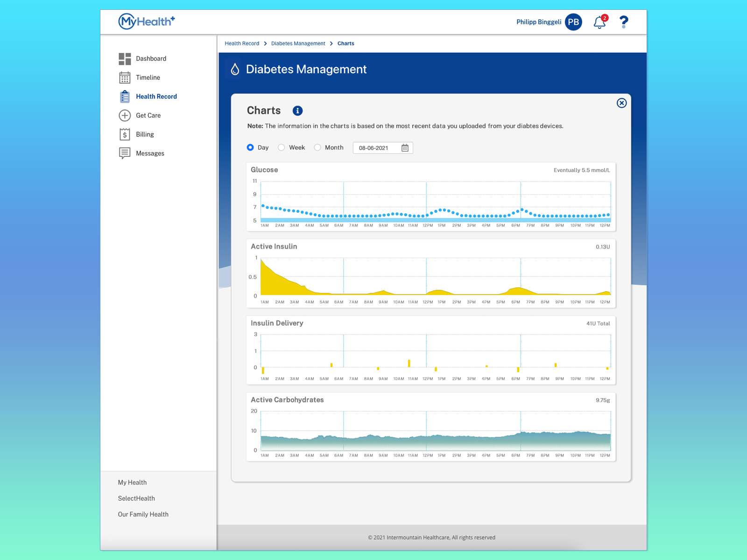Image resolution: width=747 pixels, height=560 pixels.
Task: Visit Our Family Health page
Action: click(143, 514)
